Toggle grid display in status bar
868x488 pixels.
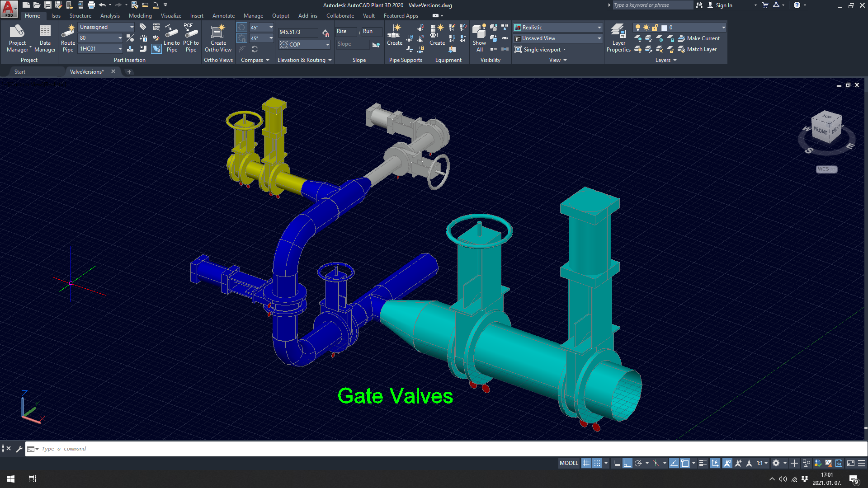pos(586,463)
